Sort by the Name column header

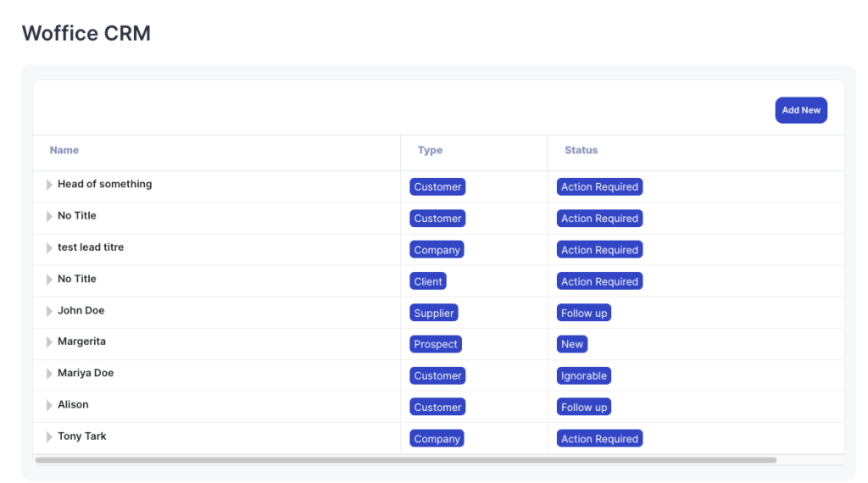[x=64, y=150]
